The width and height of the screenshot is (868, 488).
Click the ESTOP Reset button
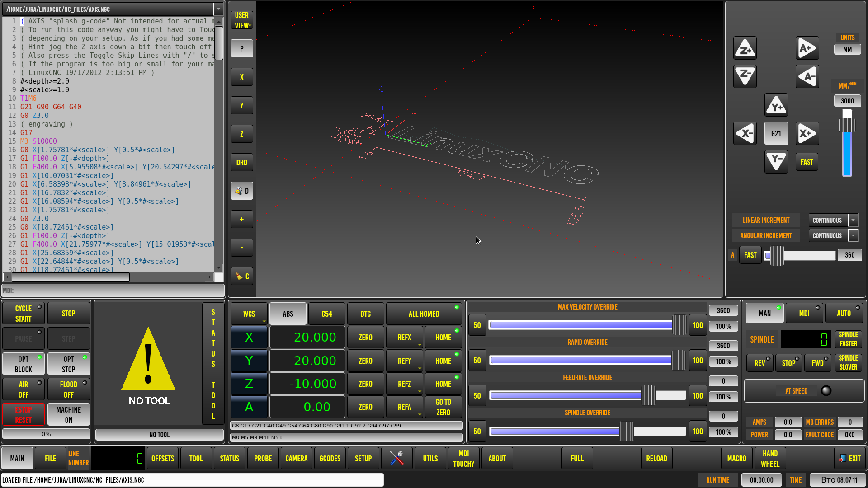coord(24,414)
